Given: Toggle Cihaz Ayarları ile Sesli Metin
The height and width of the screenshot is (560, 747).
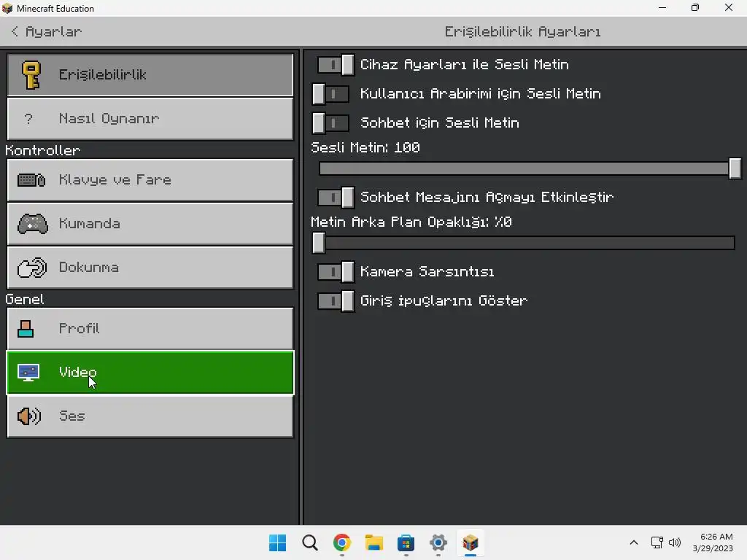Looking at the screenshot, I should coord(336,65).
